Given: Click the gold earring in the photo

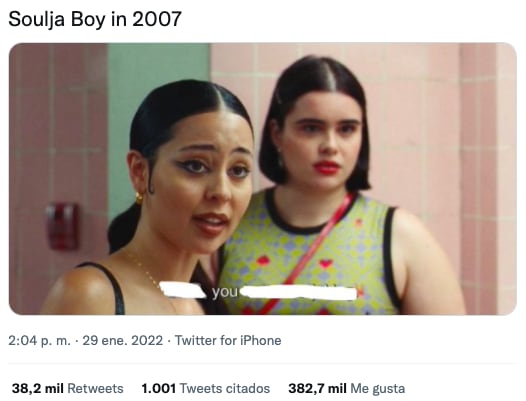Looking at the screenshot, I should 139,198.
